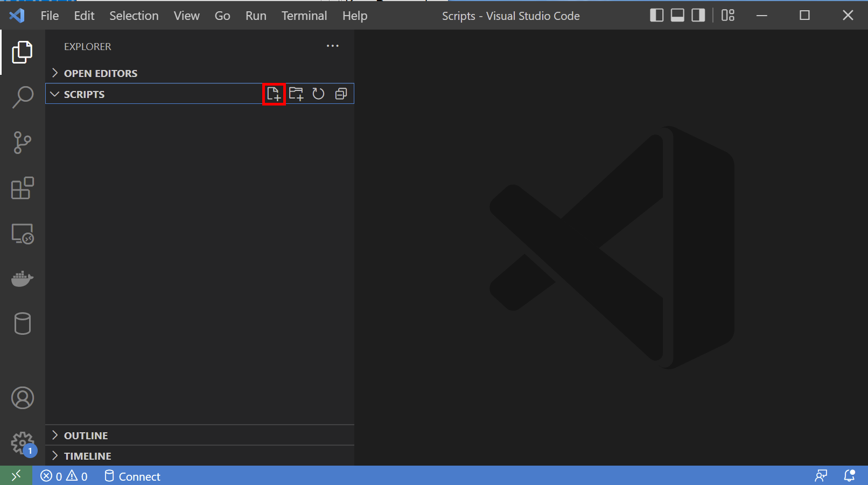This screenshot has height=485, width=868.
Task: Refresh the Explorer file list
Action: pos(318,94)
